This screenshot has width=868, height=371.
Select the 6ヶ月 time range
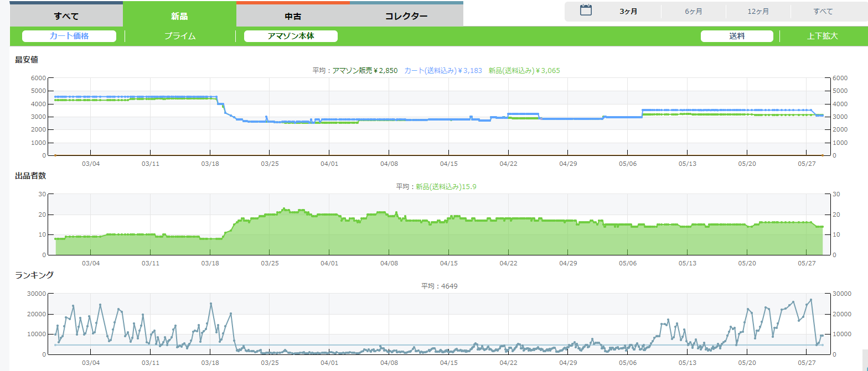[x=694, y=11]
